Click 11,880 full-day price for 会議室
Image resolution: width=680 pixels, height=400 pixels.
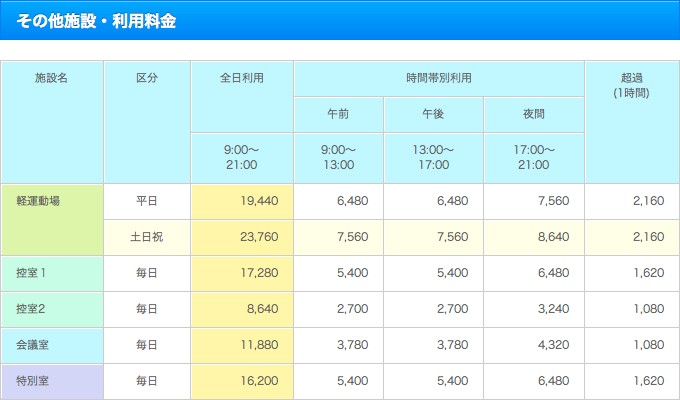point(242,345)
